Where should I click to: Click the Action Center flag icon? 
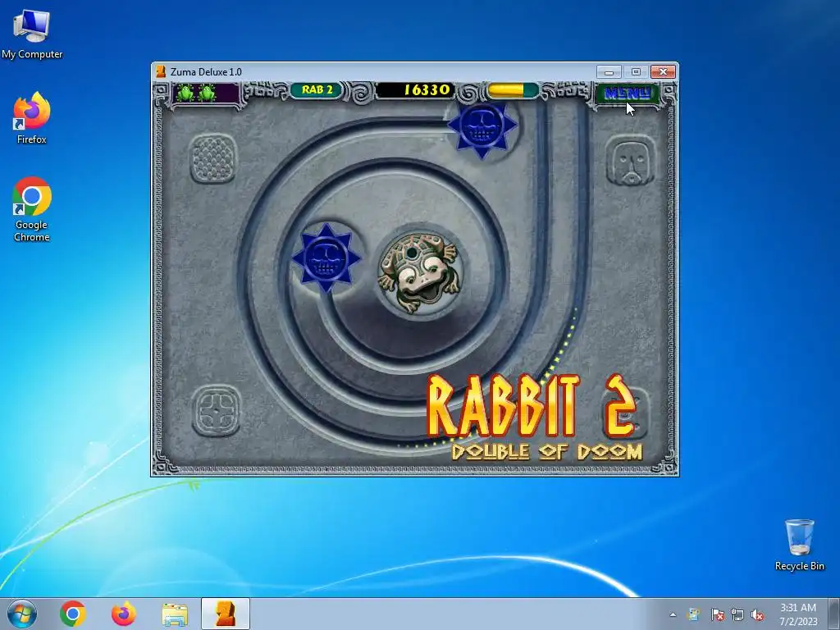click(x=717, y=614)
